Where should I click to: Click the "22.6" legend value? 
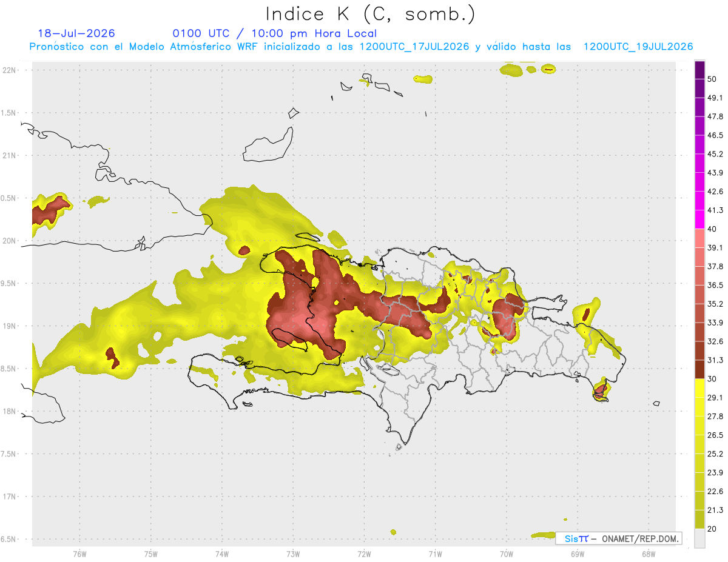(x=715, y=491)
